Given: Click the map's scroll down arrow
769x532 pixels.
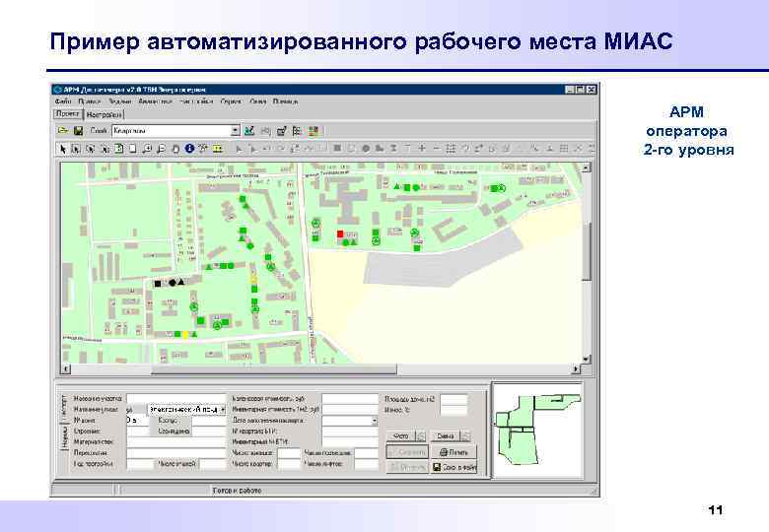Looking at the screenshot, I should point(586,359).
